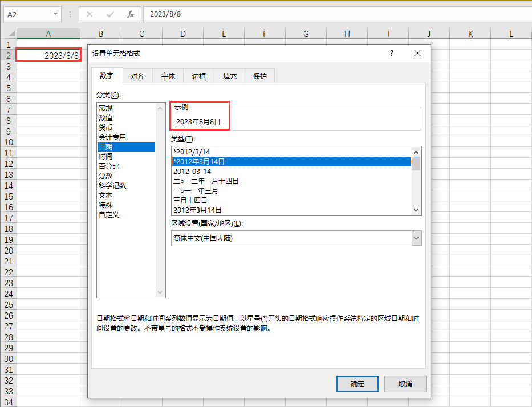Screen dimensions: 532x407
Task: Click the up scroll arrow of the 类型 list
Action: click(416, 151)
